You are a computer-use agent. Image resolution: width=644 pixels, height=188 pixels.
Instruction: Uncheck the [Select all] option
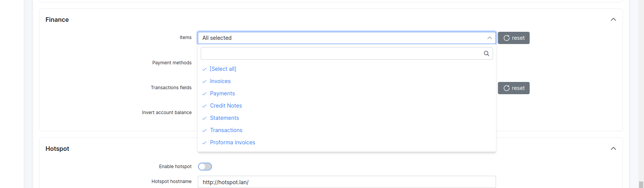point(223,69)
